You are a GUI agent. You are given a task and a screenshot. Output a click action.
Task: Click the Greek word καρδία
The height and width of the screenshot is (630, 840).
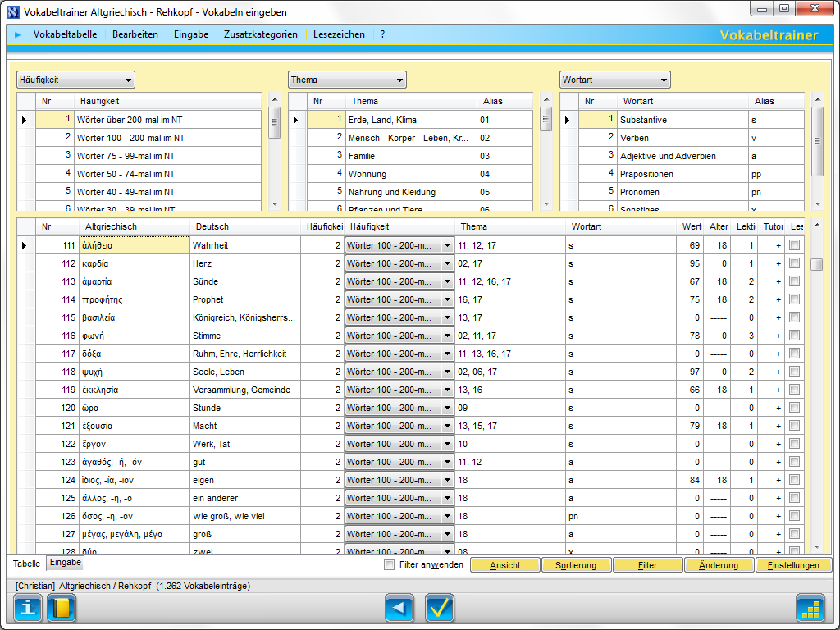96,263
